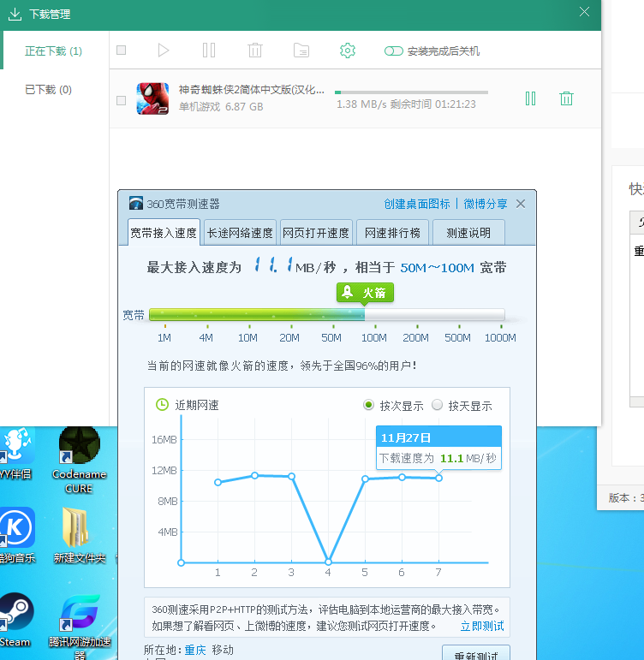
Task: Pause all downloads from the toolbar
Action: (x=209, y=51)
